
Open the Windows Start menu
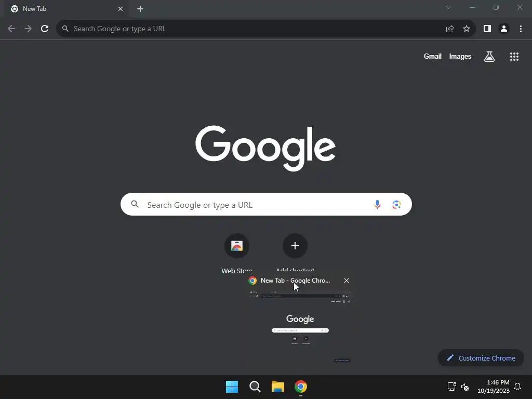coord(232,387)
